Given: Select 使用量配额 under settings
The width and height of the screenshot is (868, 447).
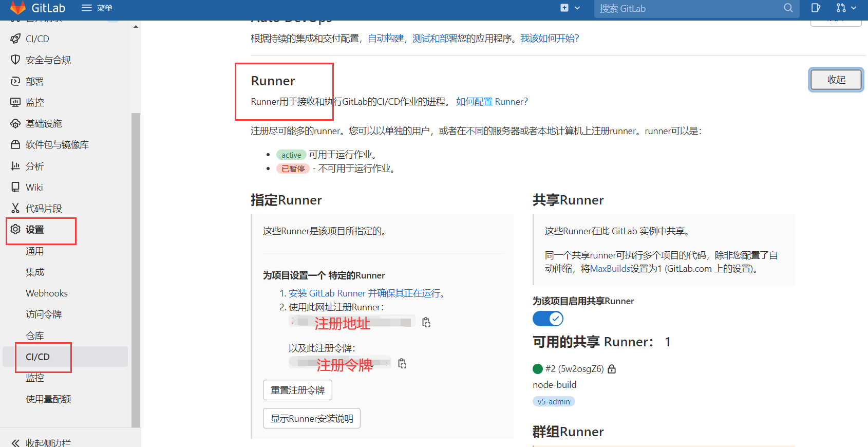Looking at the screenshot, I should 48,399.
